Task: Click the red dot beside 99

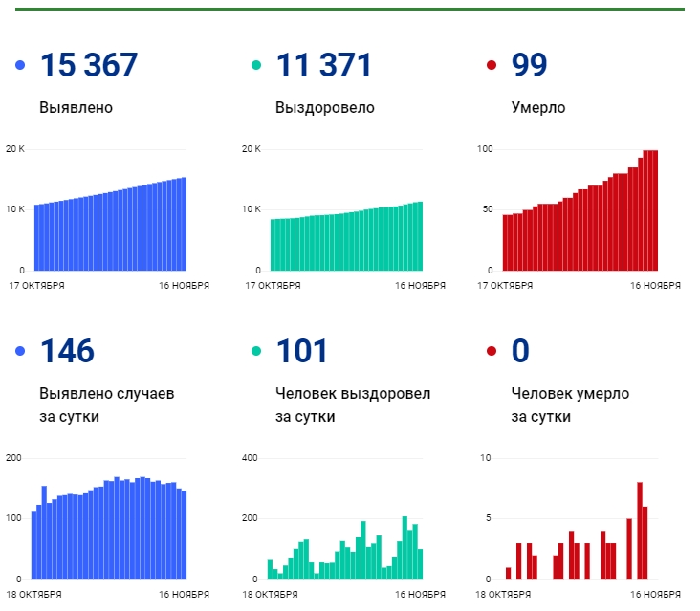Action: (492, 65)
